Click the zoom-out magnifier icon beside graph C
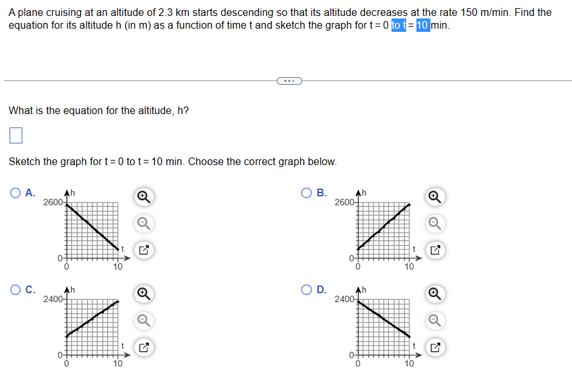Screen dimensions: 572x392 [143, 321]
